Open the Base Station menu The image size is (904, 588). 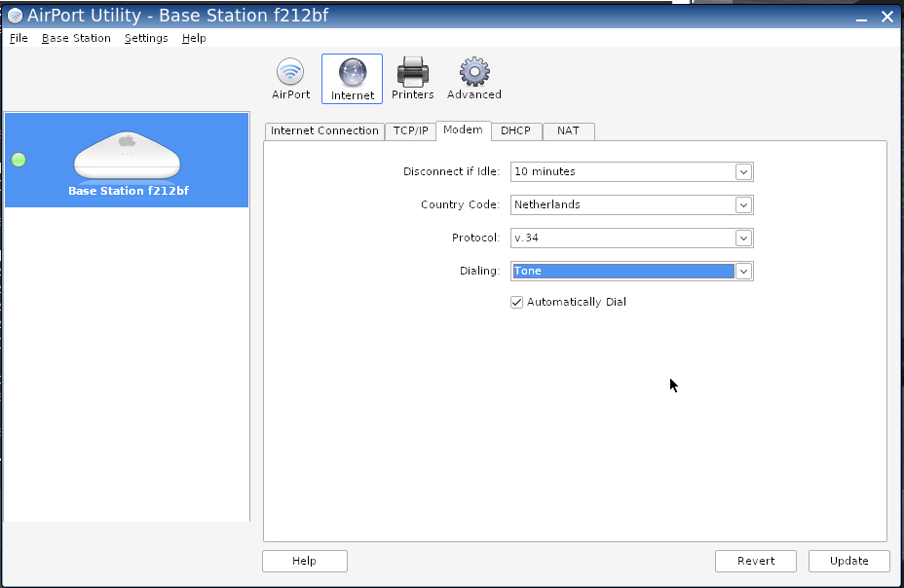(76, 38)
